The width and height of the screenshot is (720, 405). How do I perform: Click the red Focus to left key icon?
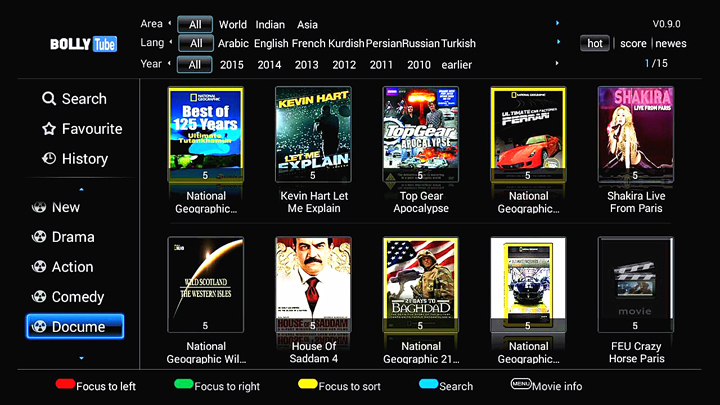coord(65,384)
